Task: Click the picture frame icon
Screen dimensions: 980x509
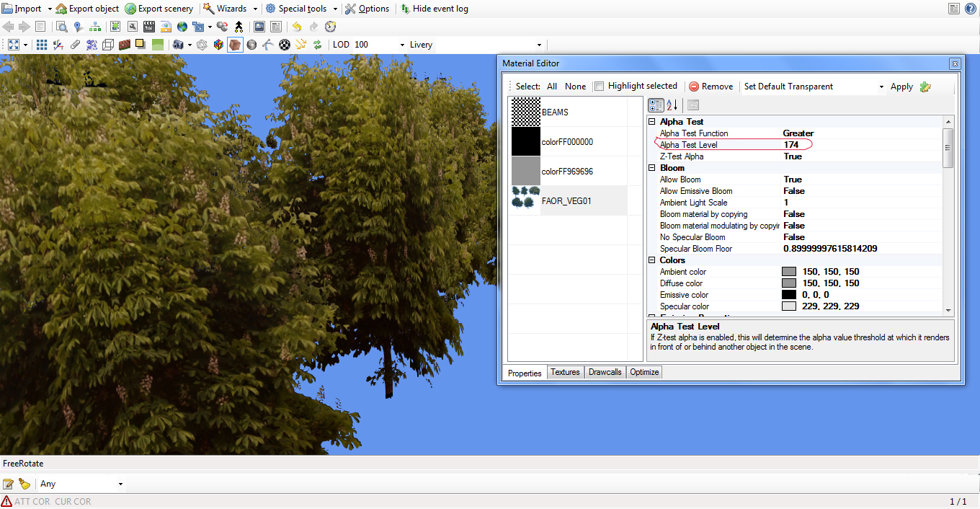Action: [259, 27]
